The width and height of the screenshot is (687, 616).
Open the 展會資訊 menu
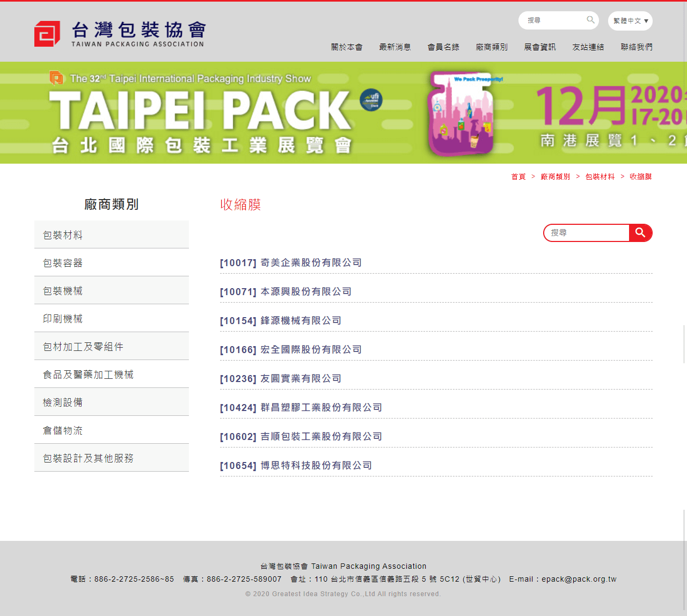(x=540, y=47)
